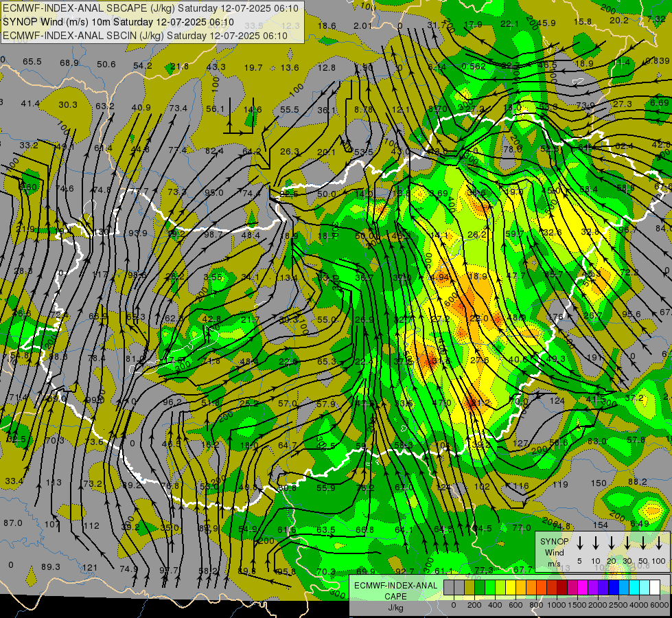The height and width of the screenshot is (618, 672).
Task: Select the pure blue swatch in the CAPE scale
Action: pyautogui.click(x=613, y=588)
